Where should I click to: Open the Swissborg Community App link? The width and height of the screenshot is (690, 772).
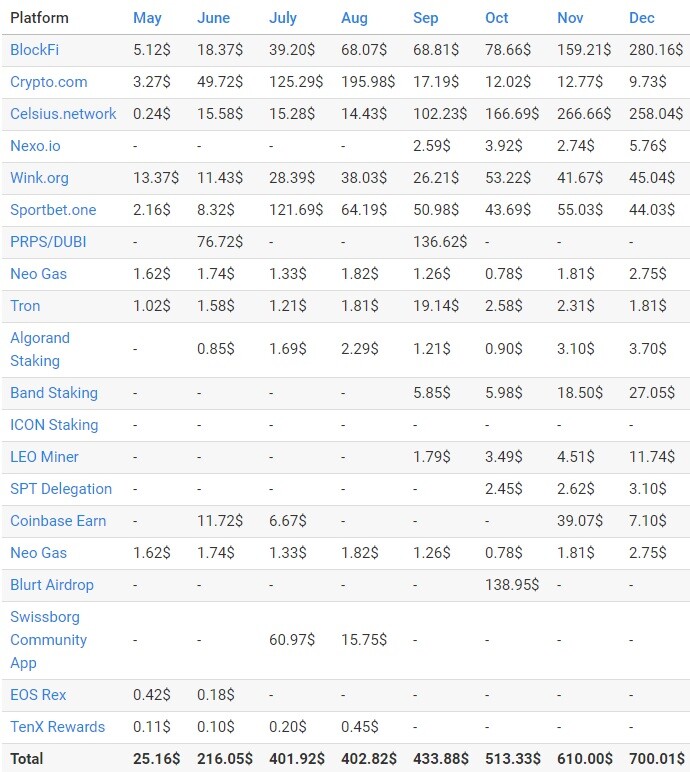48,640
